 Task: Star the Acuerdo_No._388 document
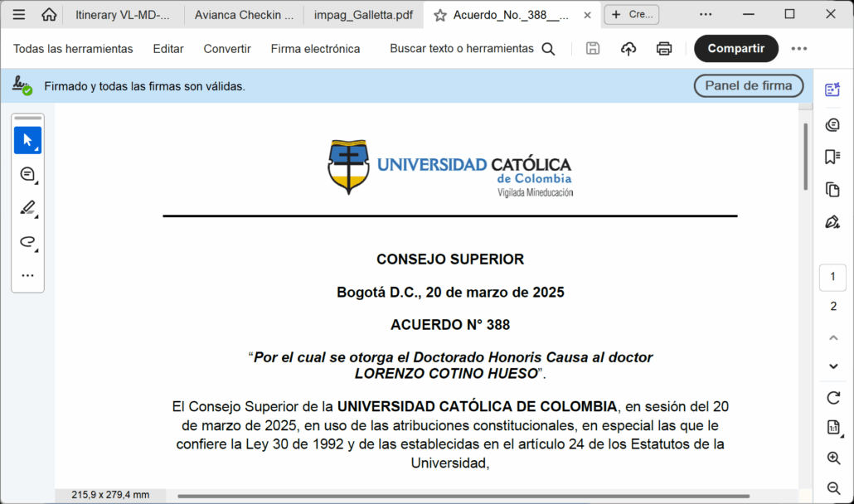click(x=440, y=16)
